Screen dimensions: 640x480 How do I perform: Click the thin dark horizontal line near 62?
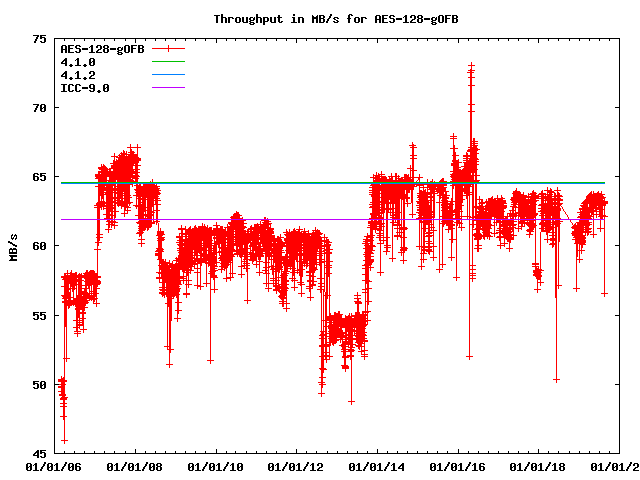pos(250,219)
